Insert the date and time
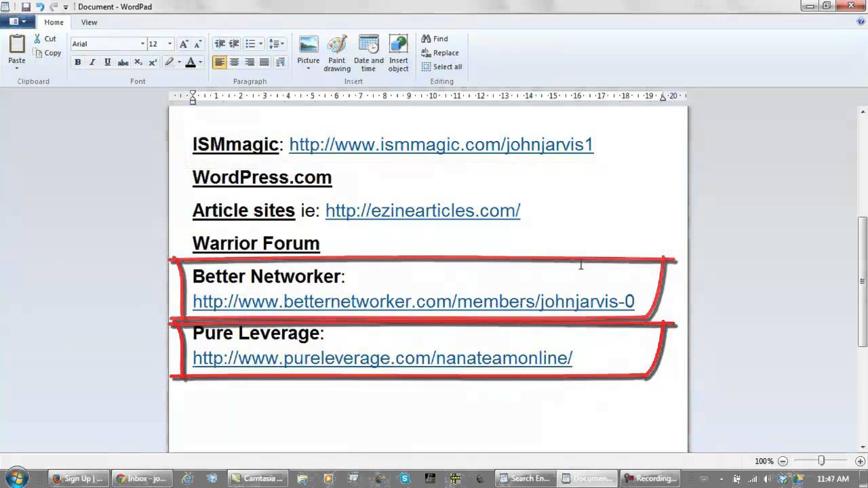 pyautogui.click(x=368, y=54)
